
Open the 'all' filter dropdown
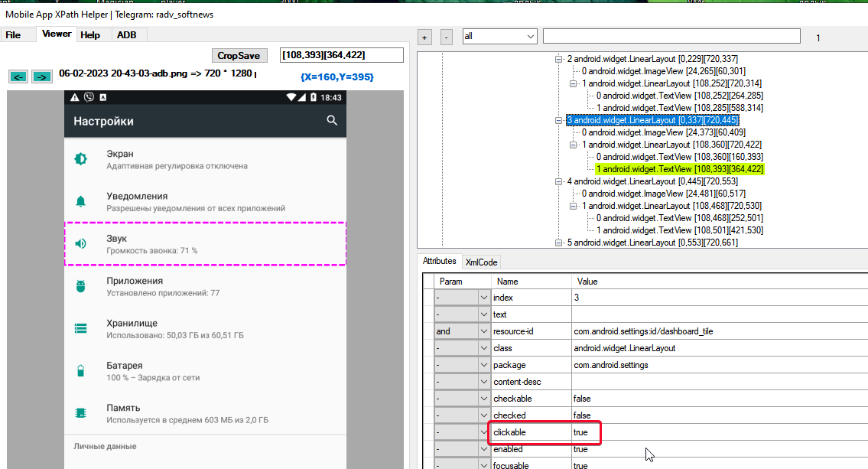click(x=500, y=37)
